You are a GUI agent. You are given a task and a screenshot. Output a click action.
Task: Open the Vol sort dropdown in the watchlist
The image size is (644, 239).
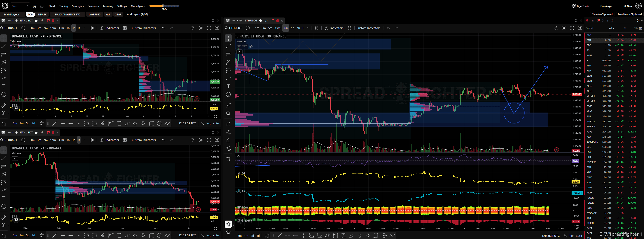click(x=611, y=28)
